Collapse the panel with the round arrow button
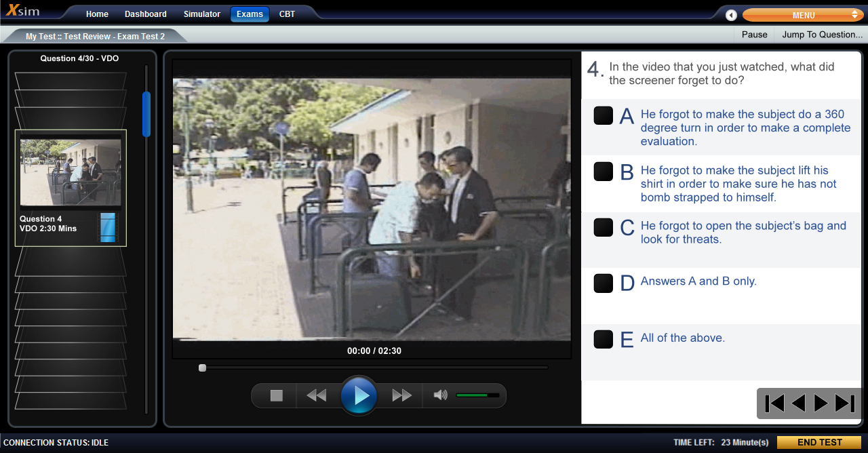 731,15
